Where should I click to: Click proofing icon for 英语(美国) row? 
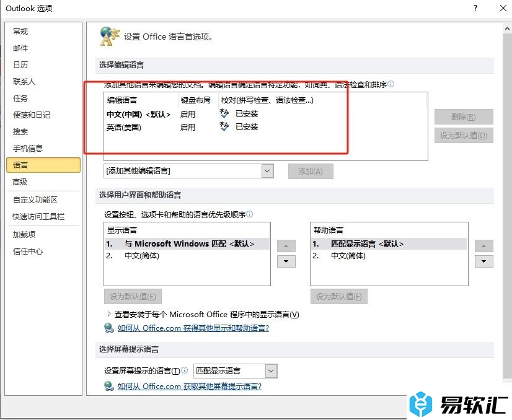click(224, 126)
